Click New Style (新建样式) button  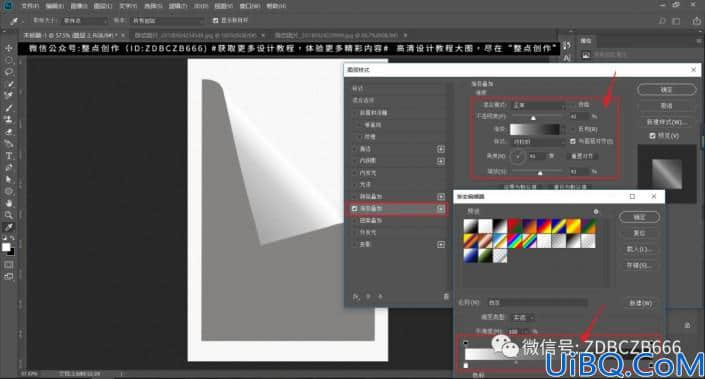click(x=666, y=122)
